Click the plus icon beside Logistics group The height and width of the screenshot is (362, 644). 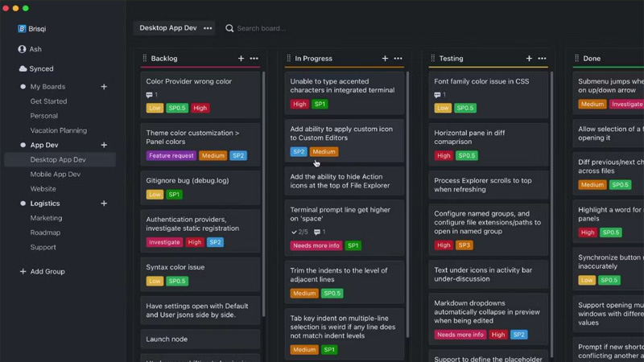click(104, 204)
